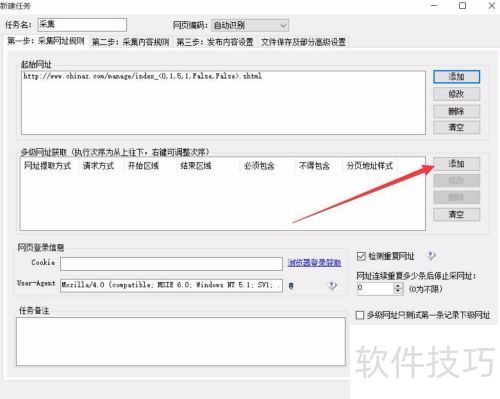Open 第三步: 发布内容设置 tab
The width and height of the screenshot is (500, 399).
click(x=215, y=42)
